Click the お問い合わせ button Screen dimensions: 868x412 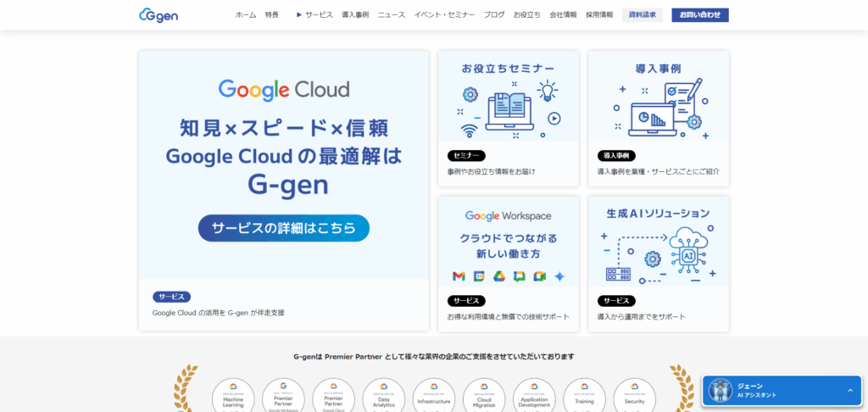(699, 14)
